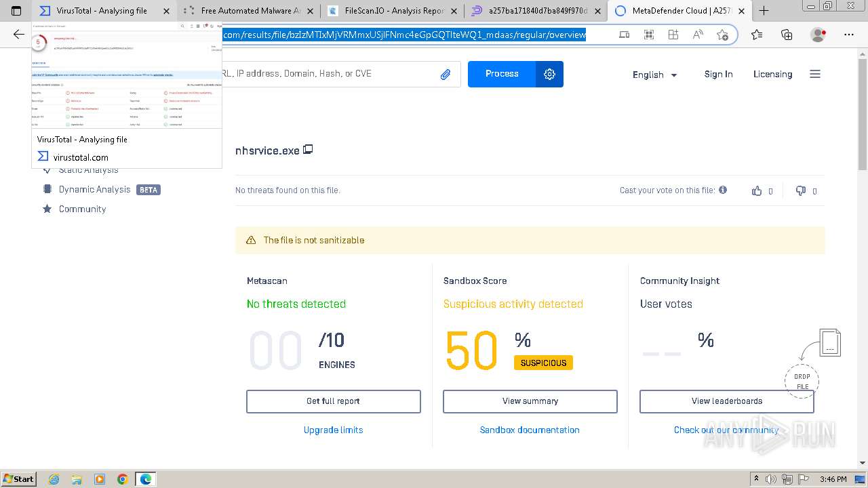This screenshot has height=488, width=868.
Task: Switch to the a257ba171840d7ba849f970d tab
Action: pyautogui.click(x=536, y=11)
